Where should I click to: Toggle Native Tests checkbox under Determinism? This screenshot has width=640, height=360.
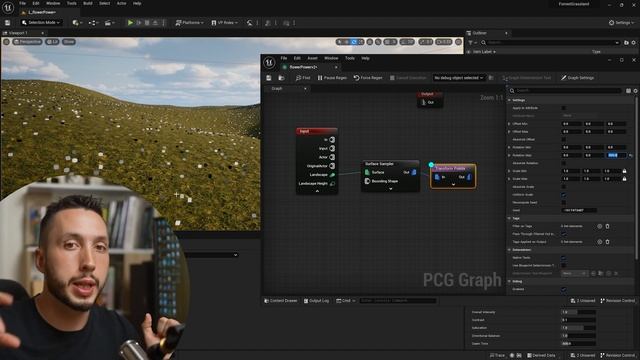(564, 258)
